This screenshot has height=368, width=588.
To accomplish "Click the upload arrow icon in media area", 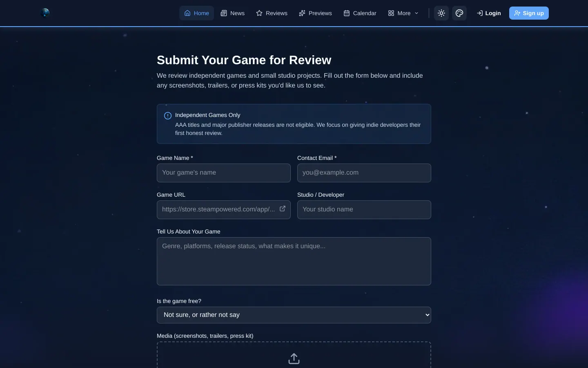I will [294, 359].
